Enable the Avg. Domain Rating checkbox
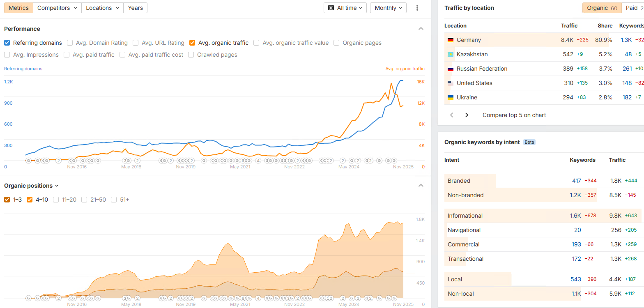 pos(70,43)
